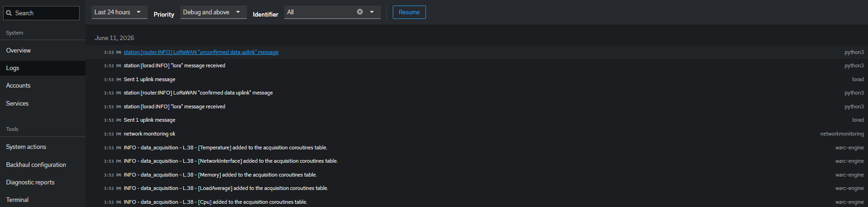Click the June 11, 2026 date header
The width and height of the screenshot is (868, 207).
pos(114,38)
